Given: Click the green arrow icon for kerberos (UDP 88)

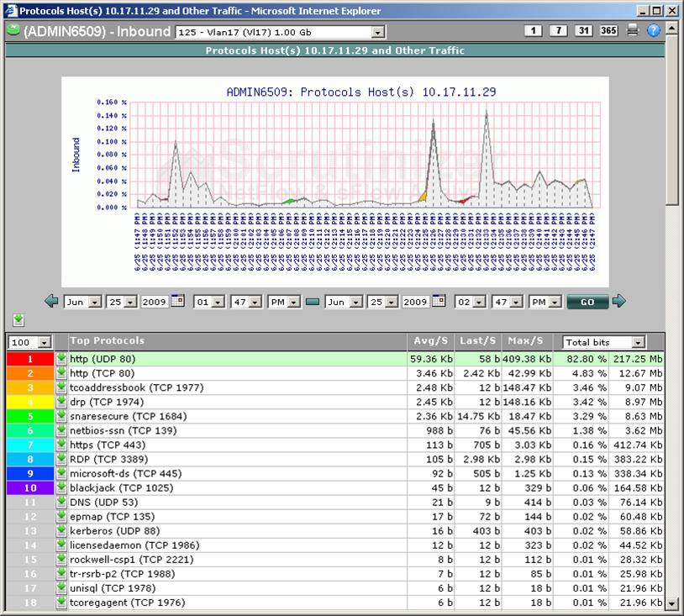Looking at the screenshot, I should 61,531.
